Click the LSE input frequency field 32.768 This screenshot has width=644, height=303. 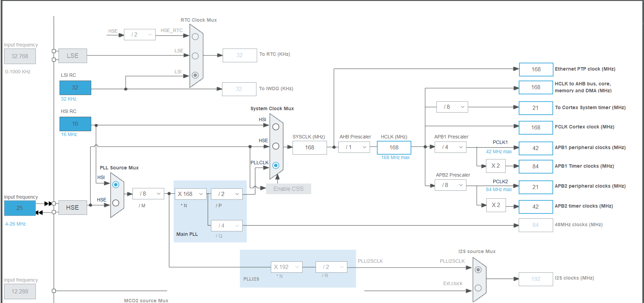click(x=20, y=56)
